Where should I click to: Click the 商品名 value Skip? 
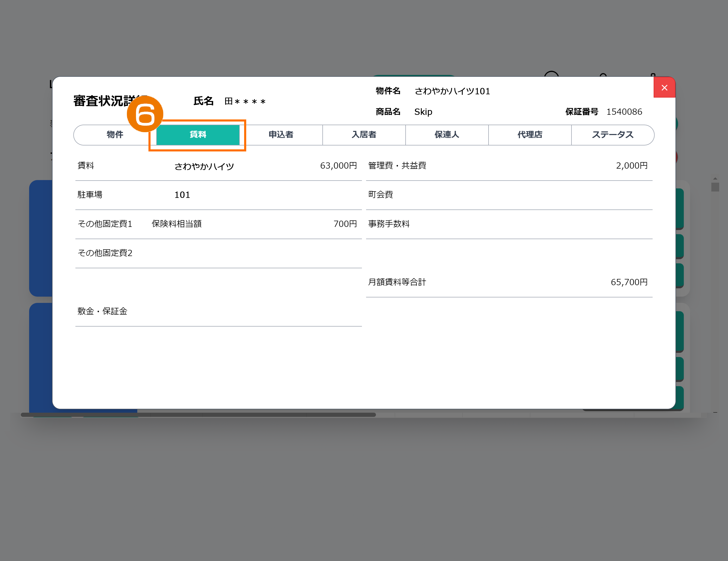pos(423,112)
